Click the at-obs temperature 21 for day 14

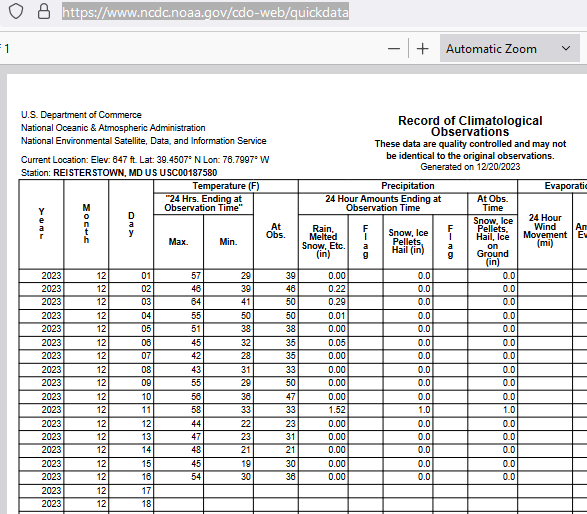pos(291,450)
